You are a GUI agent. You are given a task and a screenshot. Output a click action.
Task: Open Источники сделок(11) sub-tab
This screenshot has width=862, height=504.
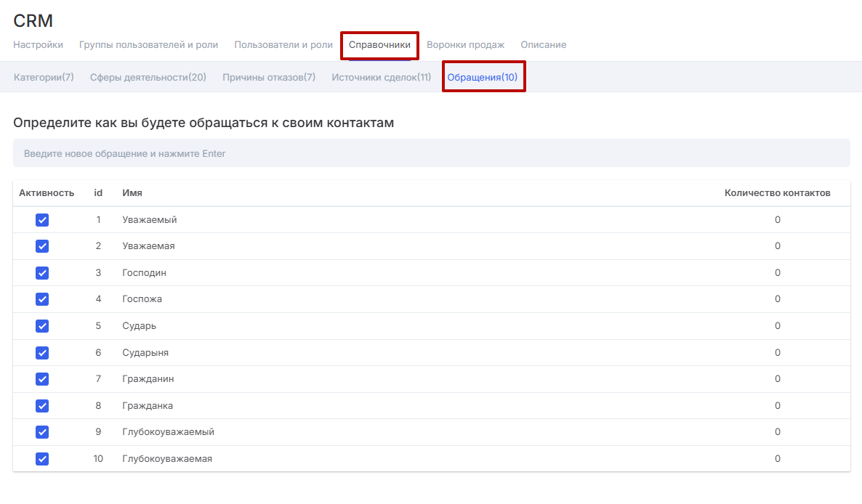click(381, 77)
